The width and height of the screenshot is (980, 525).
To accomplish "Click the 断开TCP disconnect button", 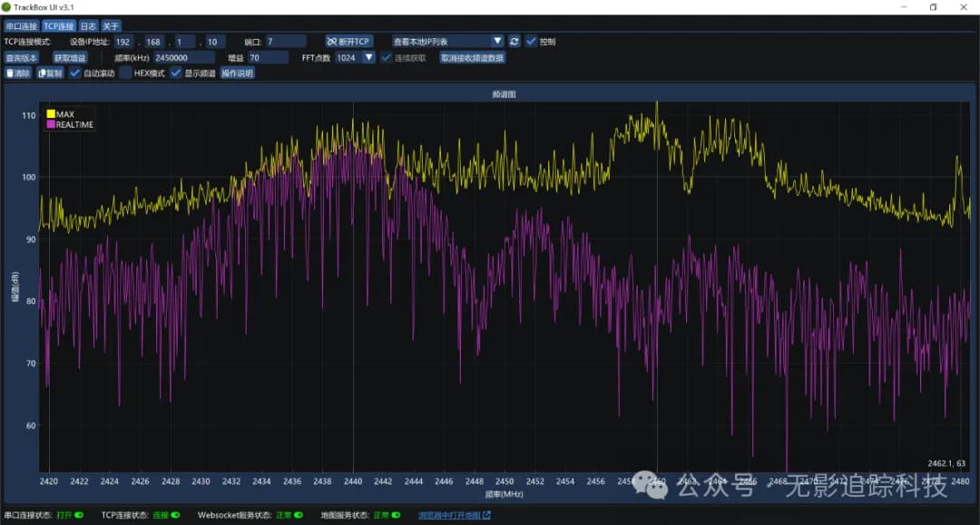I will click(x=348, y=42).
